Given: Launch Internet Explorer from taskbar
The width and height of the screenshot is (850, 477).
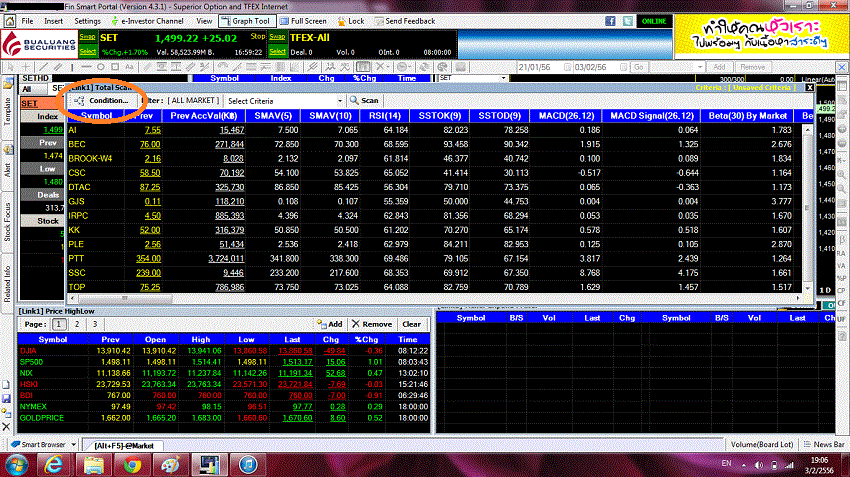Looking at the screenshot, I should click(x=54, y=465).
